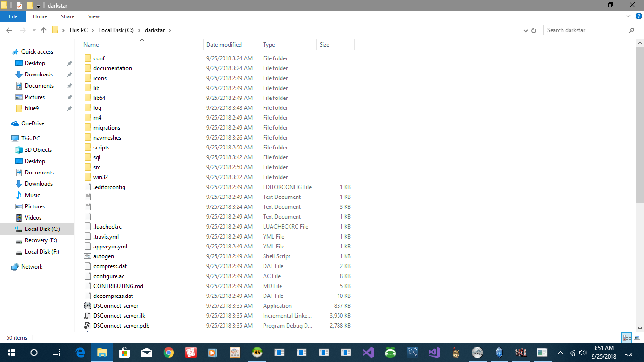644x362 pixels.
Task: Open the address bar history dropdown
Action: pos(526,30)
